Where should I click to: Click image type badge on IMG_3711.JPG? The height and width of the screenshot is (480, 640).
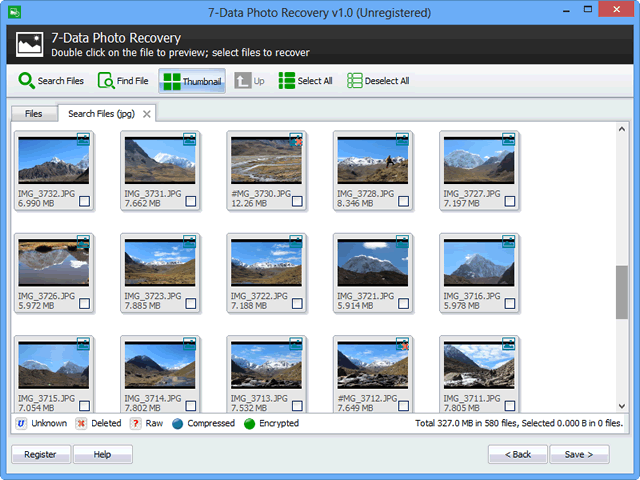tap(509, 344)
